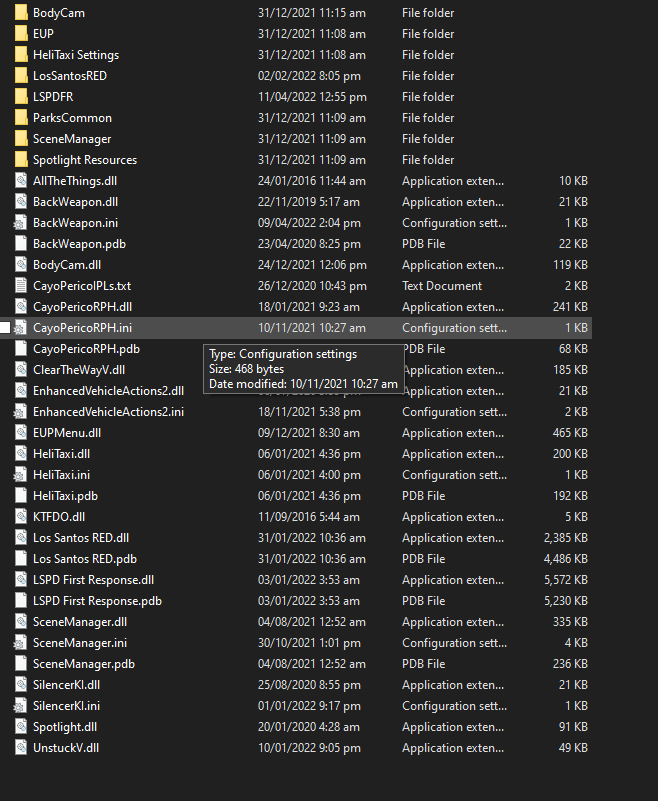Click the SilencerKI.ini file name

click(x=66, y=705)
